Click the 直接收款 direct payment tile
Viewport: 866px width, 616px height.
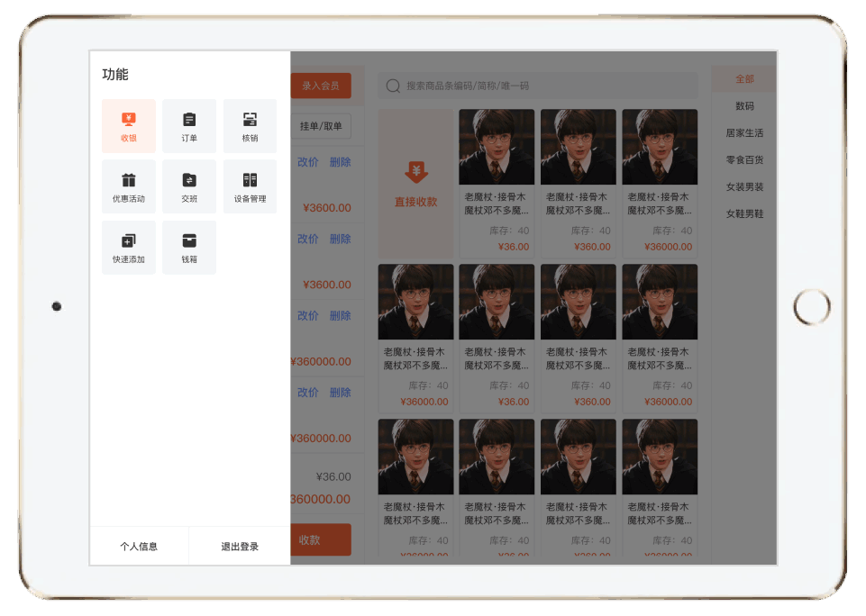point(416,184)
